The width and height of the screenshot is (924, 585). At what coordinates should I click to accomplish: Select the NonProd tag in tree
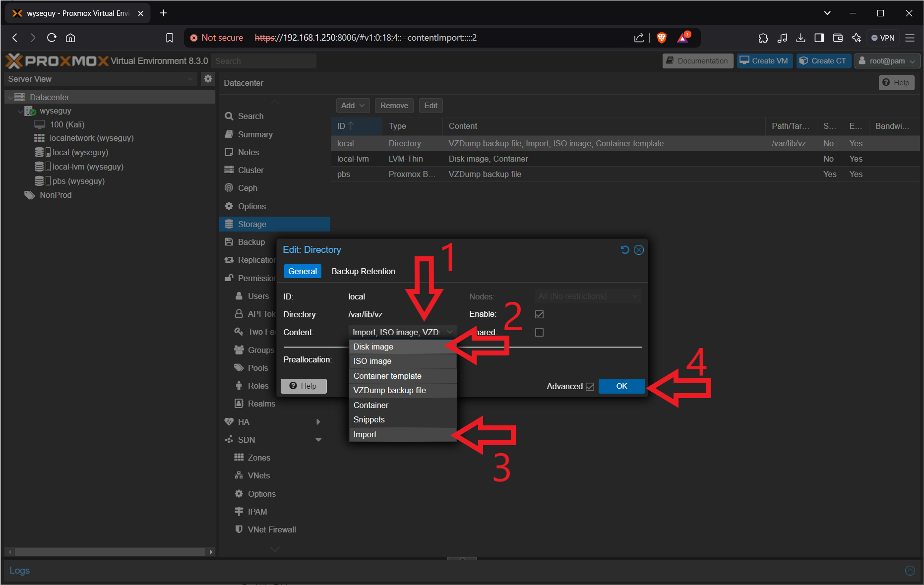click(56, 195)
